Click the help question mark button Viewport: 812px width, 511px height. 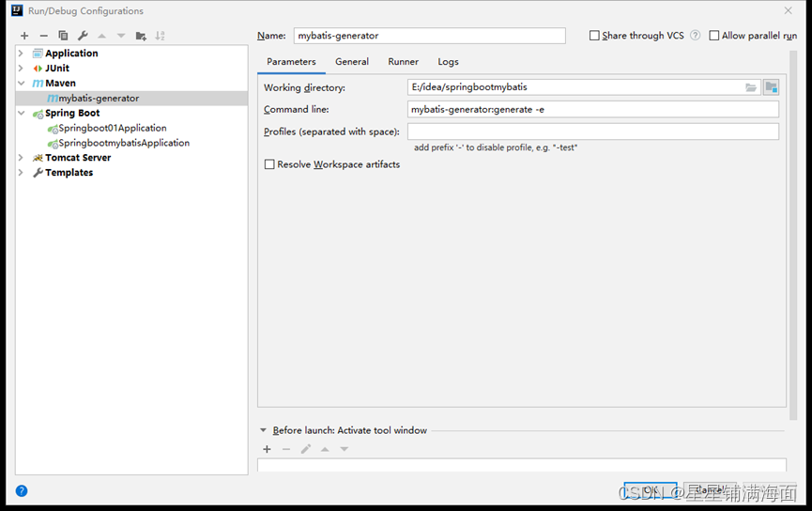22,490
